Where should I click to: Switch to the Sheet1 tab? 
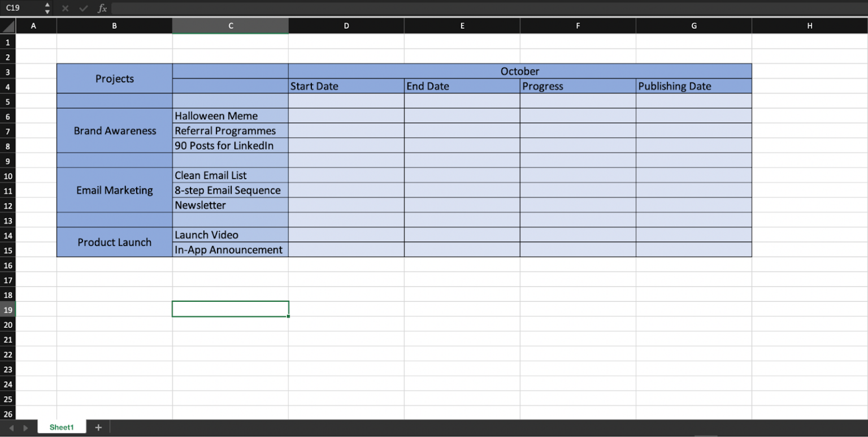tap(61, 427)
